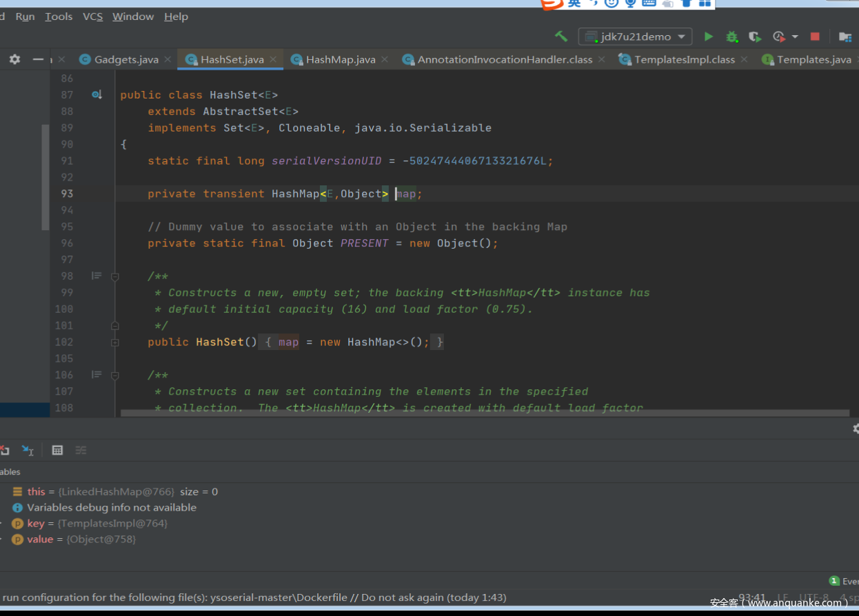Run with Coverage shield icon
This screenshot has height=616, width=859.
755,37
